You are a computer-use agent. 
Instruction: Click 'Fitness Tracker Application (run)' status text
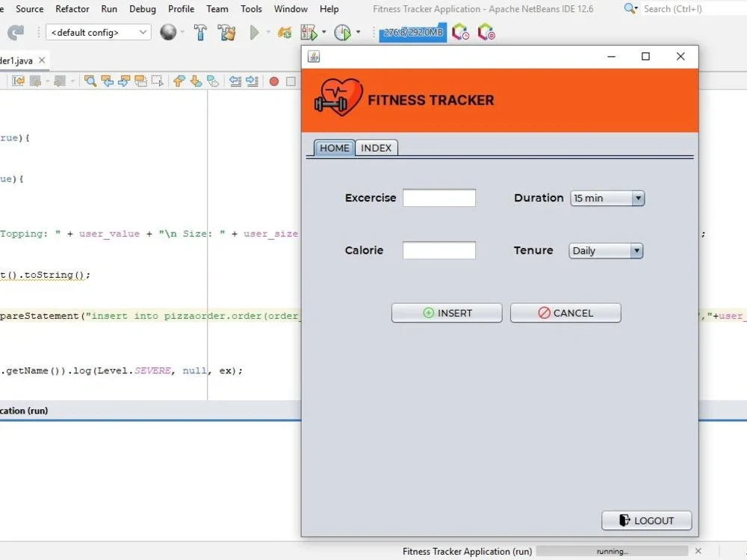(467, 551)
